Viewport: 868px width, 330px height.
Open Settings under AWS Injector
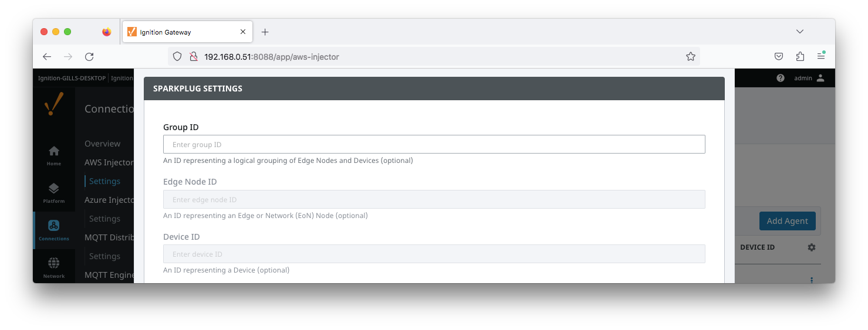(x=104, y=181)
